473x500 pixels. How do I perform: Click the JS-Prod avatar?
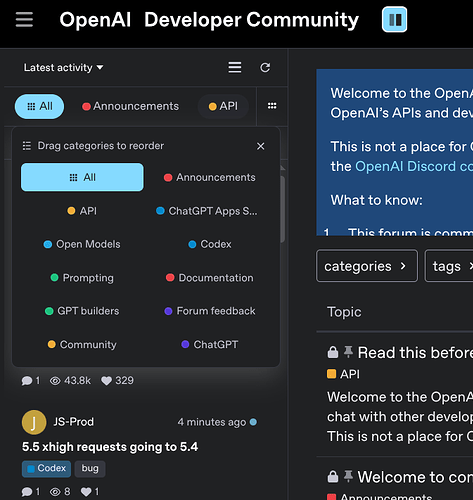tap(34, 422)
